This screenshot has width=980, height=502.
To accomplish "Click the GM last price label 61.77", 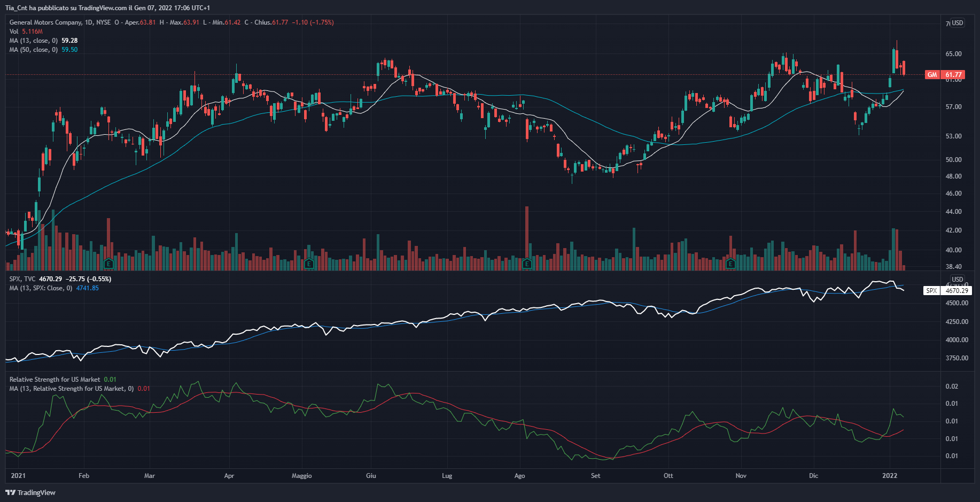I will [x=953, y=75].
